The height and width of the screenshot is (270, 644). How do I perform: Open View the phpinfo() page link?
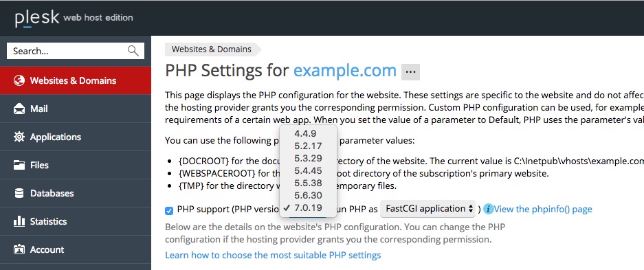[x=543, y=210]
